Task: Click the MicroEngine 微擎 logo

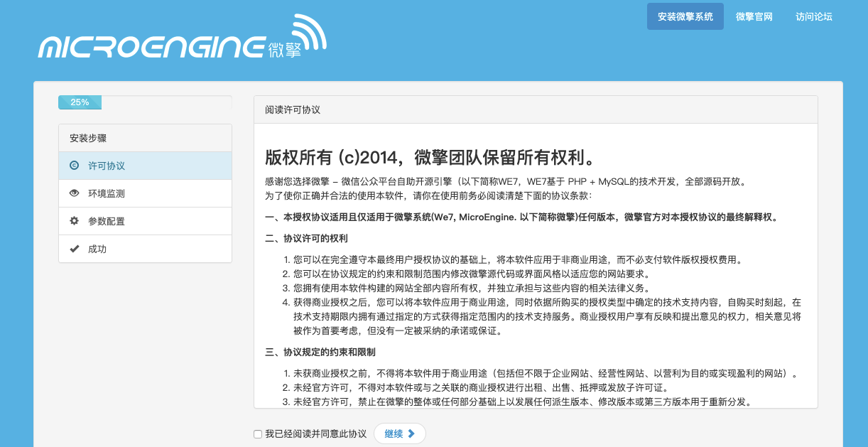Action: 183,37
